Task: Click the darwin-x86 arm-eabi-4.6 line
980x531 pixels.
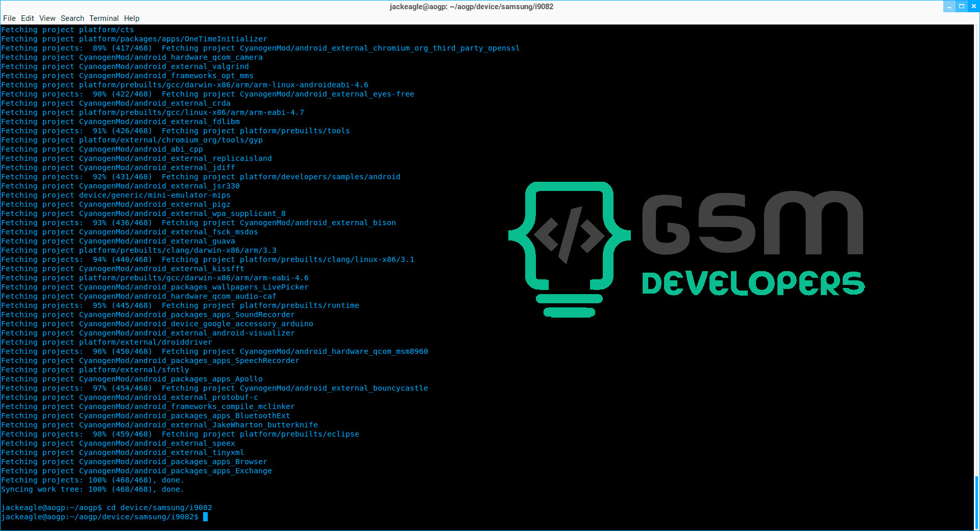Action: (x=155, y=278)
